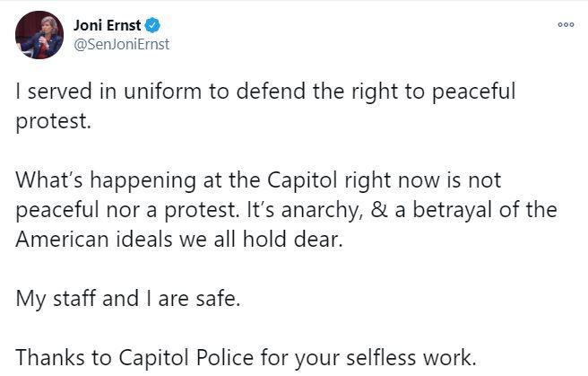Click the word 'uniform' in the first line
Image resolution: width=588 pixels, height=376 pixels.
(x=163, y=91)
